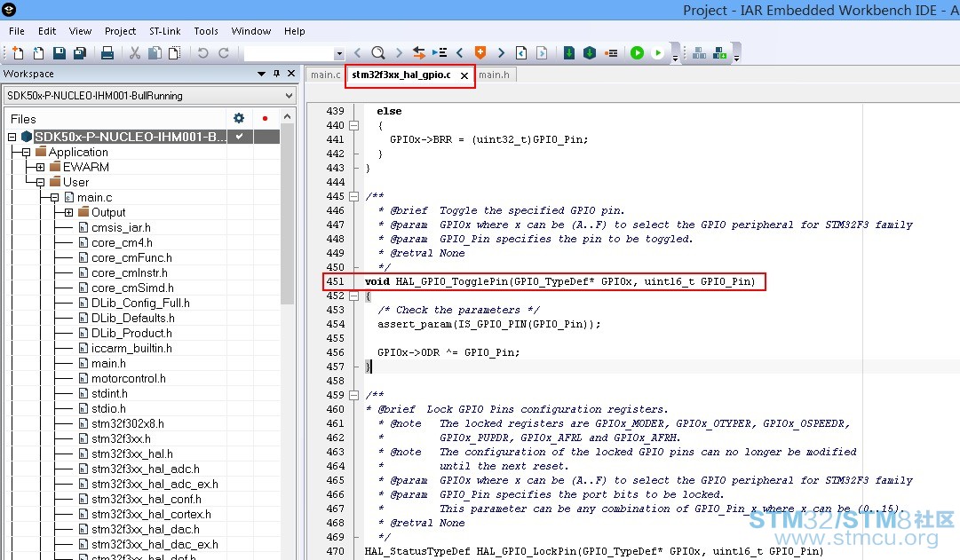
Task: Pin the Workspace panel
Action: [x=277, y=74]
